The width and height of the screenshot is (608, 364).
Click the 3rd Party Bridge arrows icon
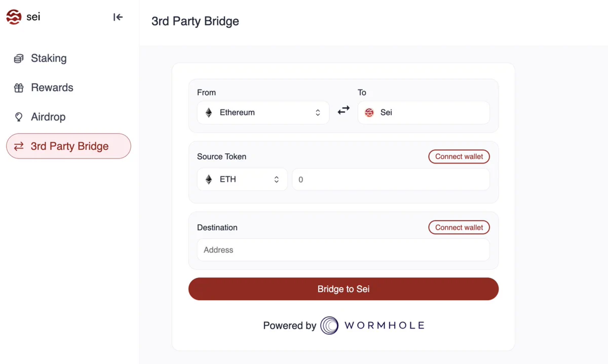pyautogui.click(x=19, y=146)
